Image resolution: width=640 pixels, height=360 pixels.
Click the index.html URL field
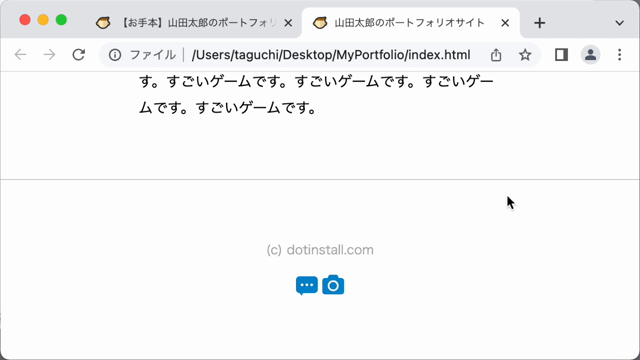(x=331, y=55)
